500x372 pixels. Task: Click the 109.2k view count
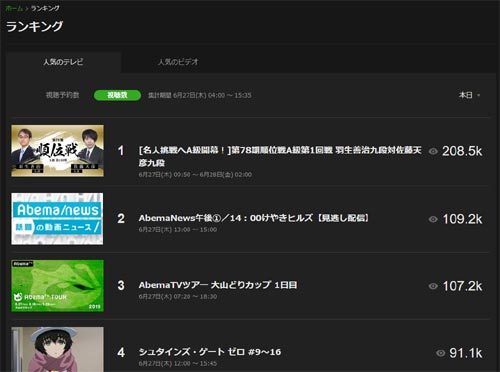(462, 219)
